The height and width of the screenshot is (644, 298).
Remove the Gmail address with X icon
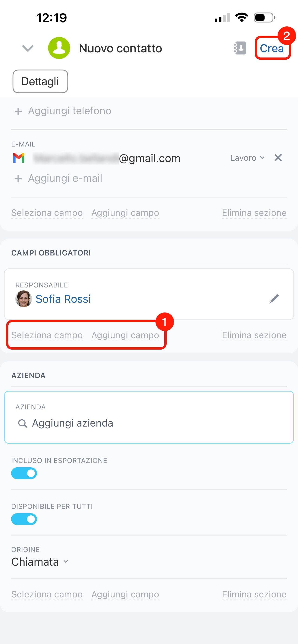coord(278,158)
